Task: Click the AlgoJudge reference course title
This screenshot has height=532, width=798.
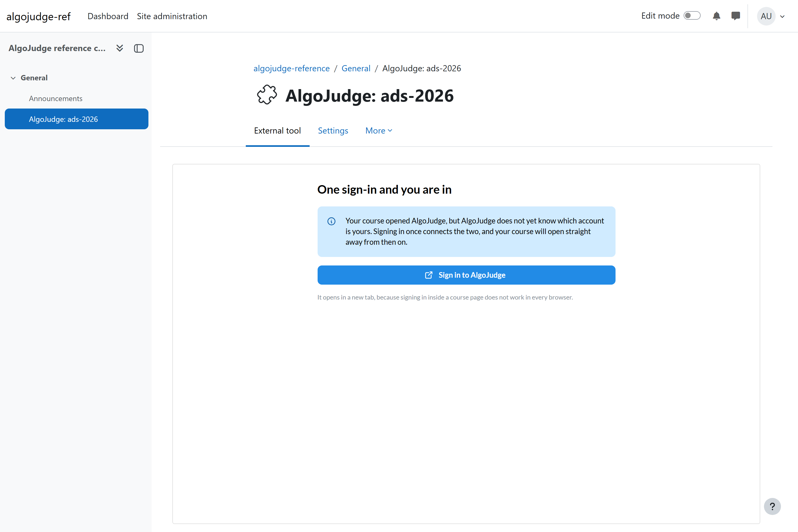Action: pos(57,48)
